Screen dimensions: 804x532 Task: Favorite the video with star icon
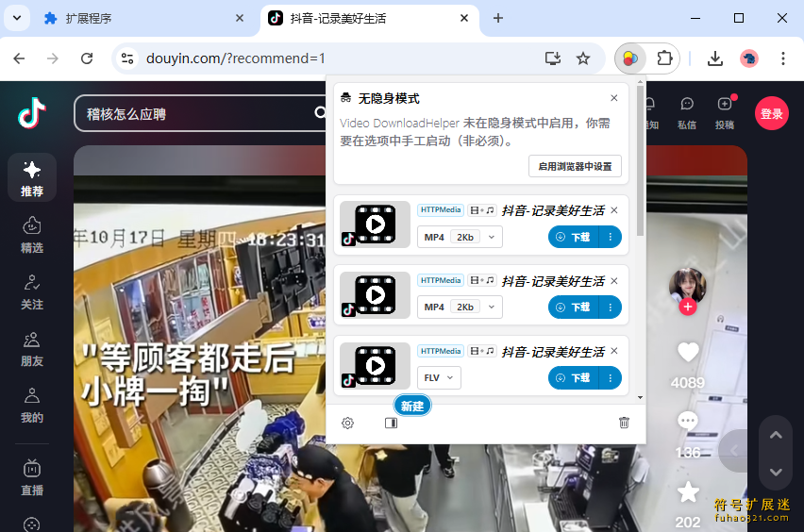[688, 491]
